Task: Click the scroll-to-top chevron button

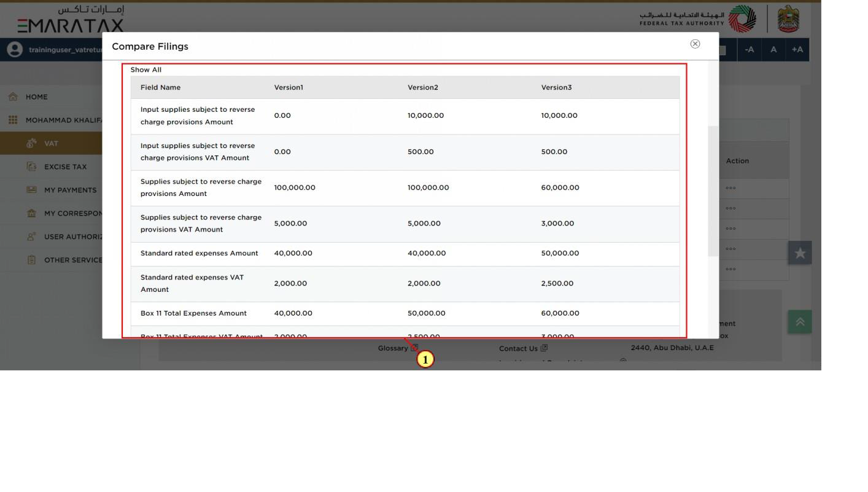Action: (800, 322)
